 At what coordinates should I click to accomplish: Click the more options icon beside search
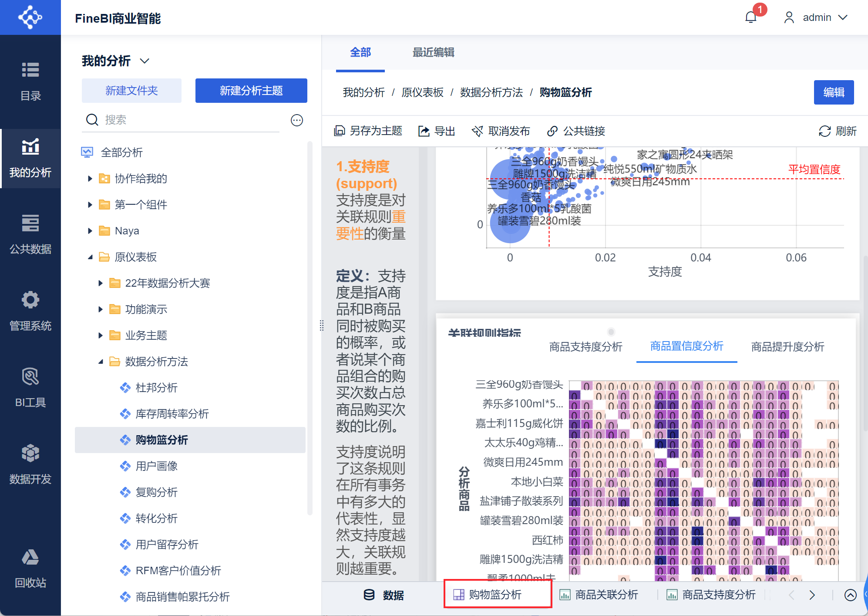[x=297, y=120]
